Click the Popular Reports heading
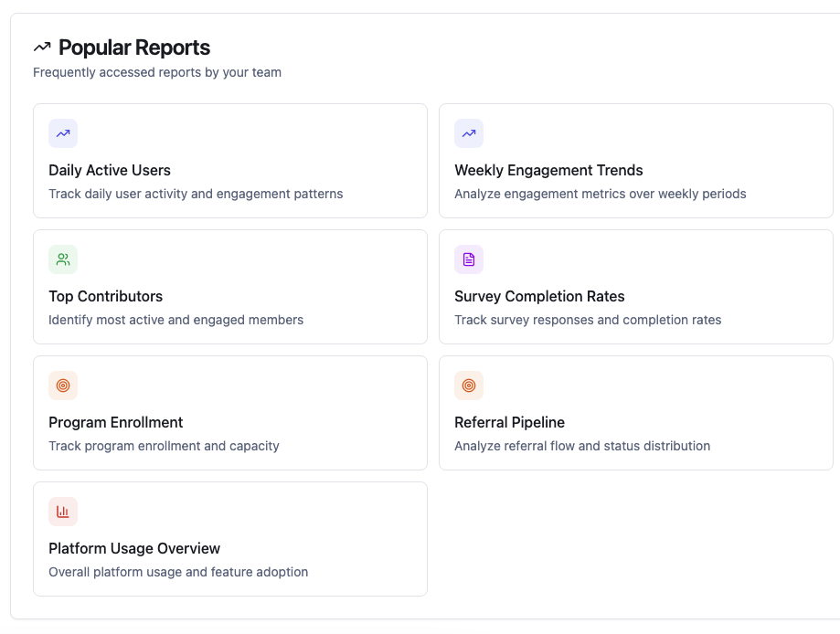The height and width of the screenshot is (634, 840). click(134, 48)
